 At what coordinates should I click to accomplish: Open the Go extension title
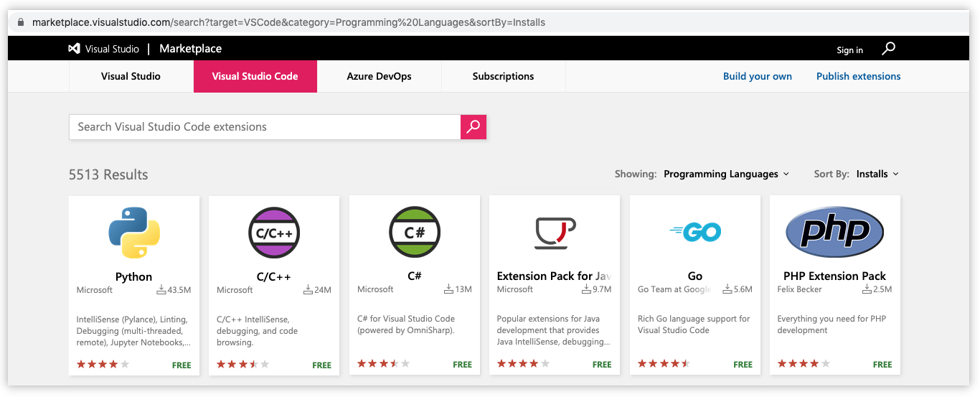pyautogui.click(x=695, y=276)
